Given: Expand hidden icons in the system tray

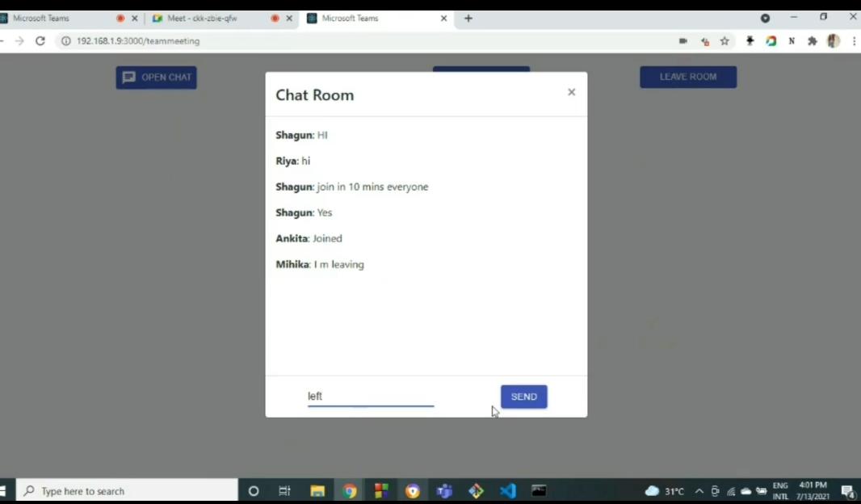Looking at the screenshot, I should [699, 490].
